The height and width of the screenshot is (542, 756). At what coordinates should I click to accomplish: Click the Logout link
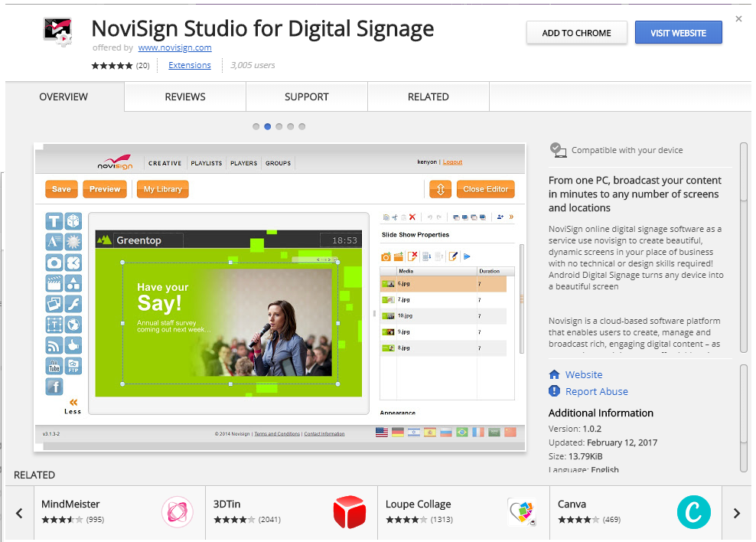coord(453,162)
